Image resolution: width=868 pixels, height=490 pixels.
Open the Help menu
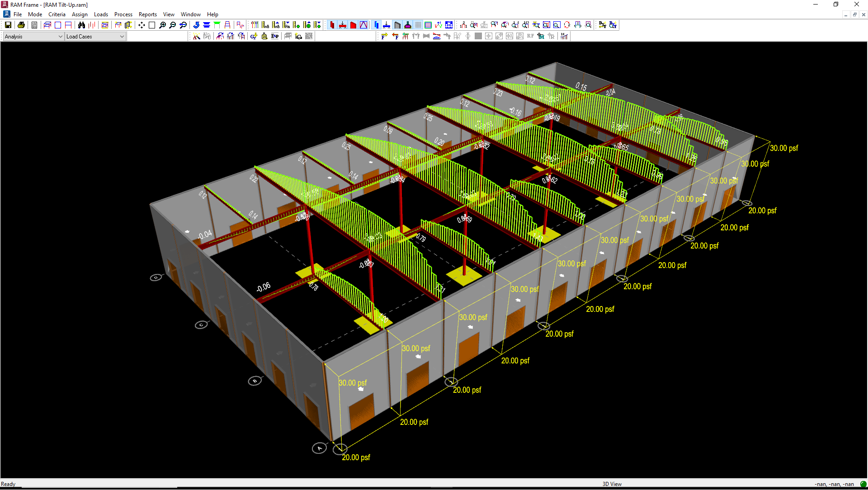[212, 14]
